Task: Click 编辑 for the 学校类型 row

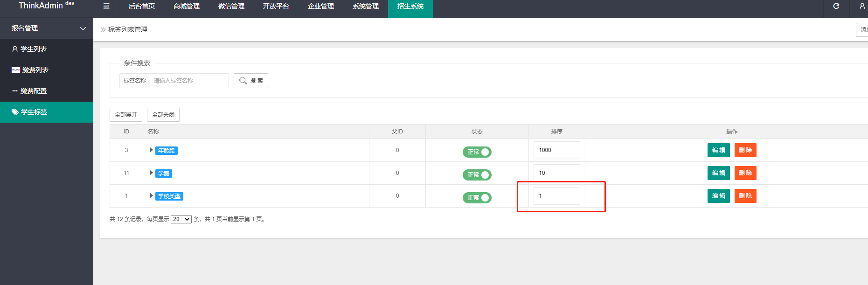Action: tap(718, 196)
